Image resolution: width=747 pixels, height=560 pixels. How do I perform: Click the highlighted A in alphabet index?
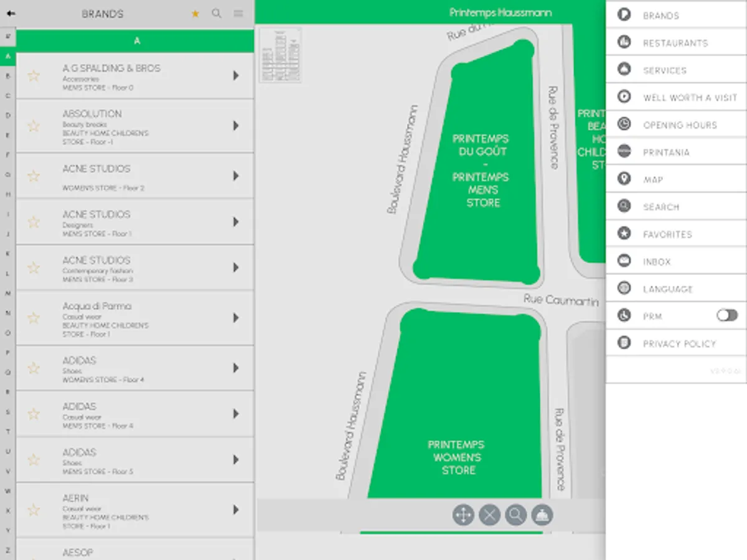tap(7, 56)
